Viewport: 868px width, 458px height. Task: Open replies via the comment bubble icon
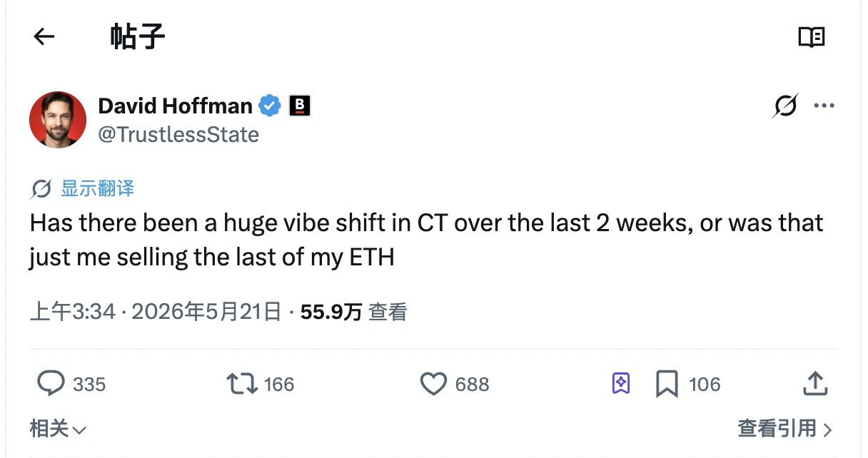[x=51, y=384]
